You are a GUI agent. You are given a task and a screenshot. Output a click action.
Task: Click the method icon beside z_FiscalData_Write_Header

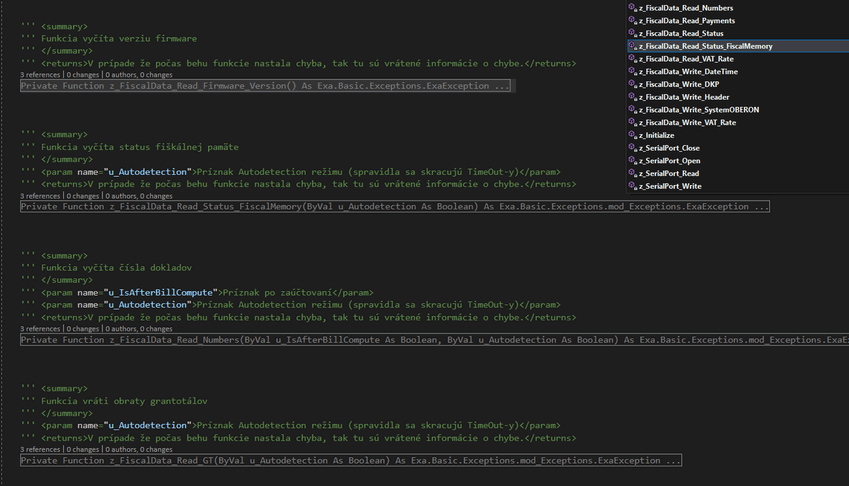coord(632,97)
